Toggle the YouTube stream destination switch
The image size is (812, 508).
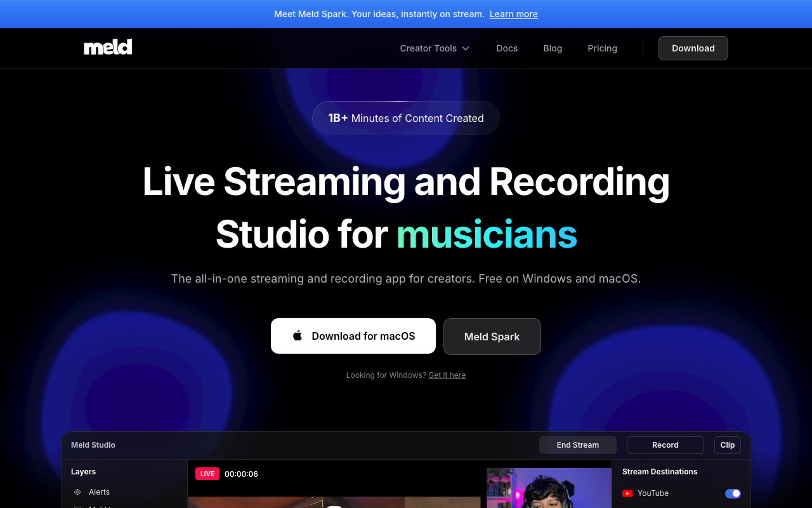click(733, 493)
